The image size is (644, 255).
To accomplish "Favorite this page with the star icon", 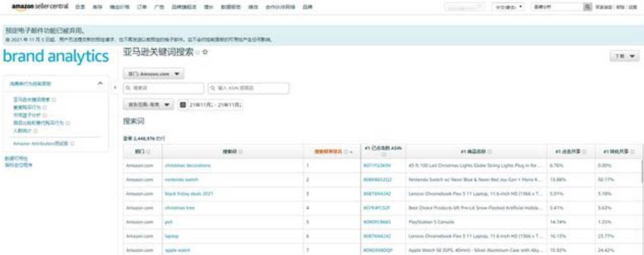I will click(205, 52).
